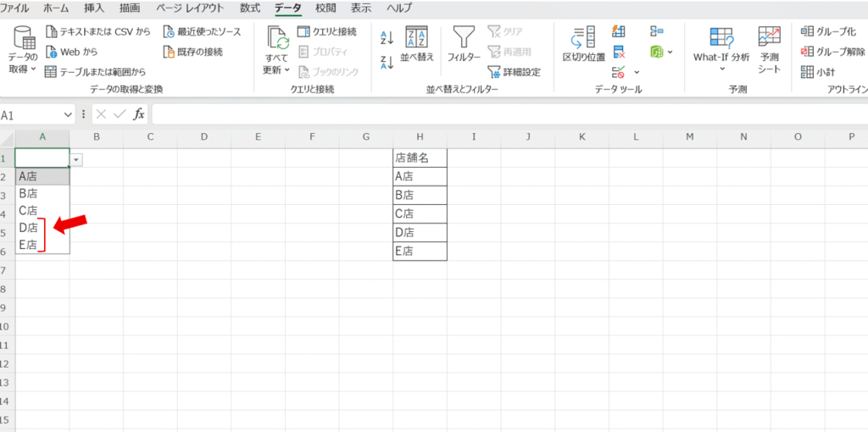Screen dimensions: 868x432
Task: Switch to the 数式 ribbon tab
Action: pyautogui.click(x=249, y=8)
